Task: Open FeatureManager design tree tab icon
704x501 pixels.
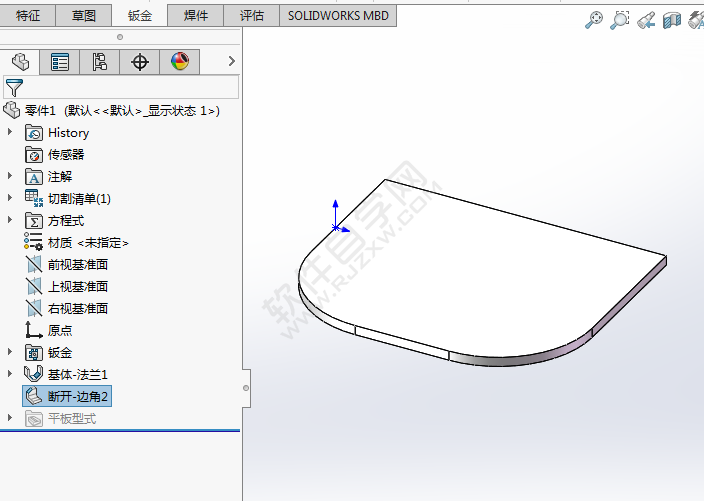Action: click(20, 62)
